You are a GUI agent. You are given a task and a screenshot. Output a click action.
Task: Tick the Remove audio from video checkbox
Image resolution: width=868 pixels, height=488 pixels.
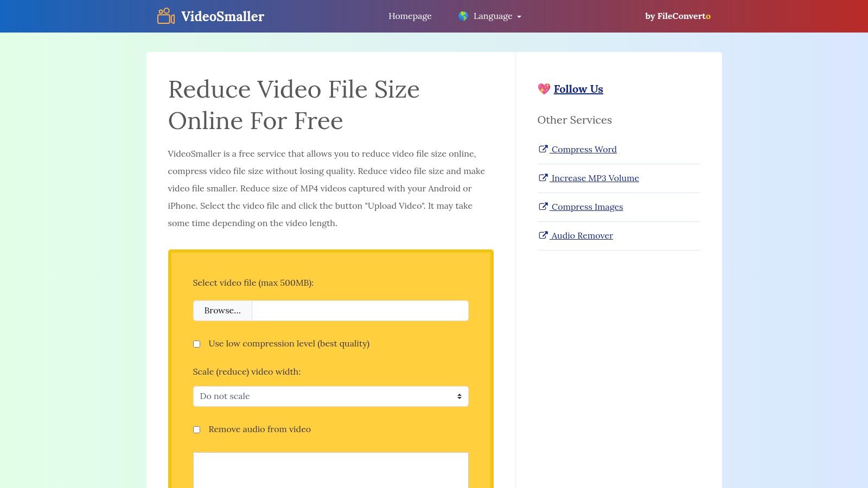click(196, 429)
